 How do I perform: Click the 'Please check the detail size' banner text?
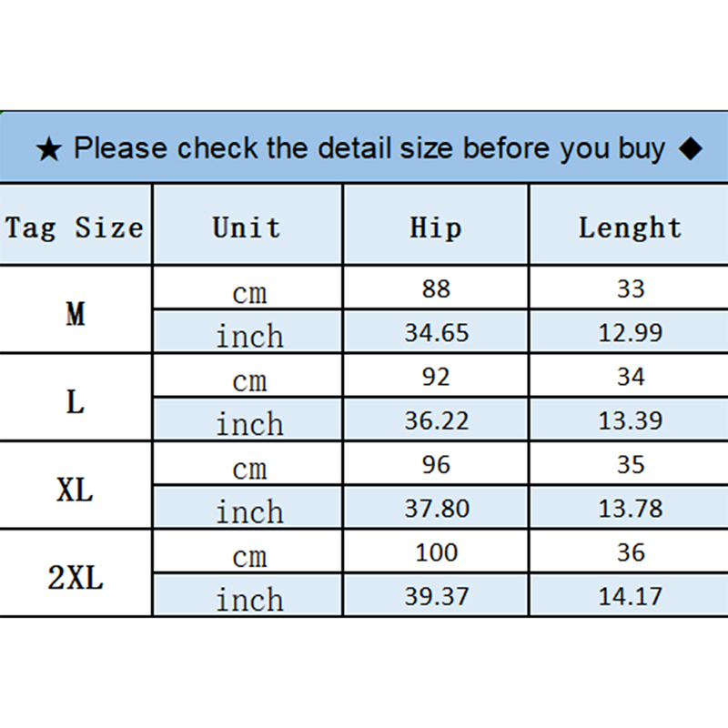[x=369, y=148]
